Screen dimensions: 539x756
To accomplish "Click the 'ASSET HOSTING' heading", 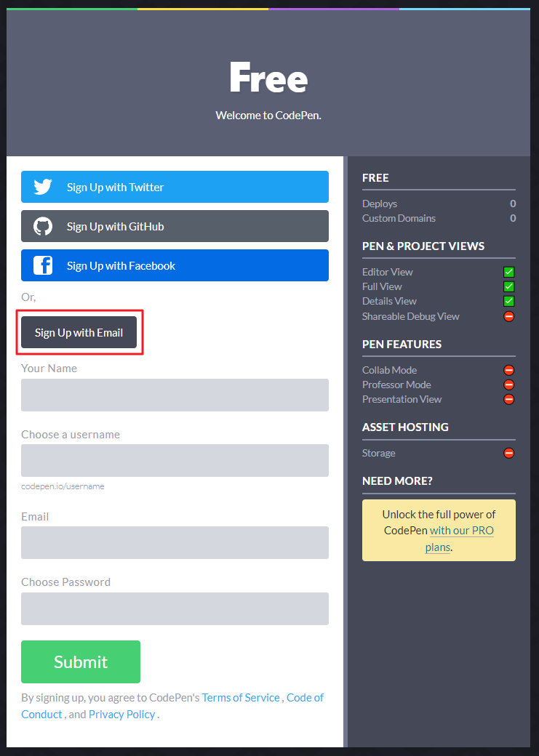I will click(x=405, y=427).
